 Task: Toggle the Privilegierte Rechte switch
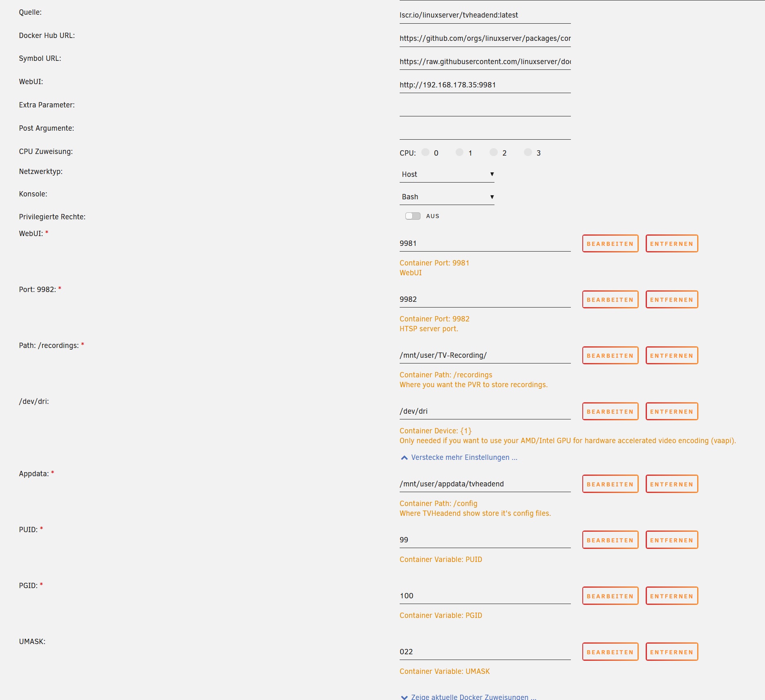point(413,216)
